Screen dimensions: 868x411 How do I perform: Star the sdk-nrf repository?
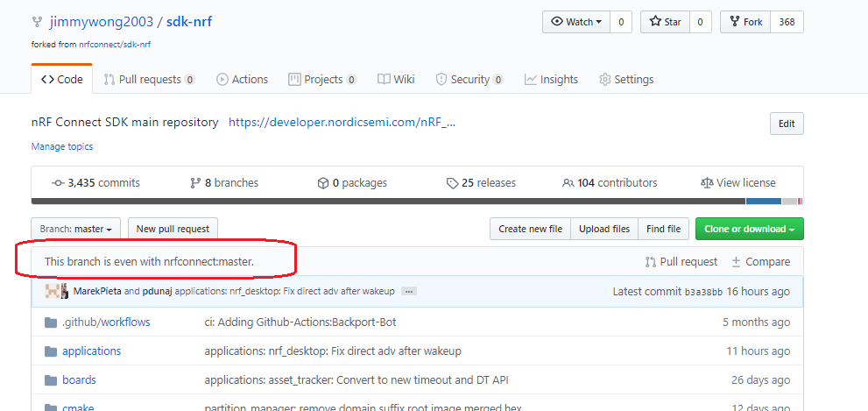pyautogui.click(x=666, y=22)
